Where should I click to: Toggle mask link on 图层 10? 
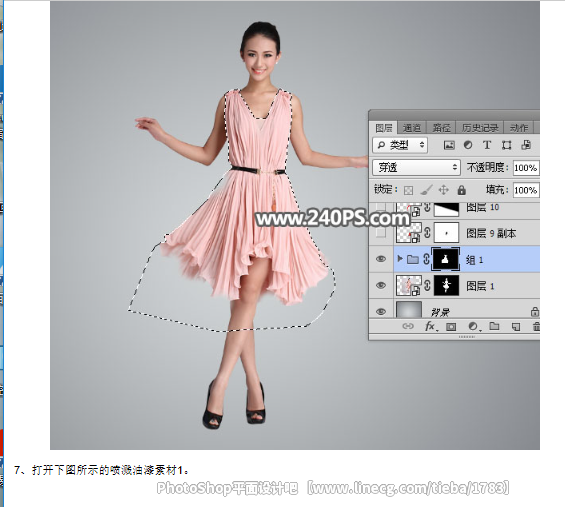427,208
